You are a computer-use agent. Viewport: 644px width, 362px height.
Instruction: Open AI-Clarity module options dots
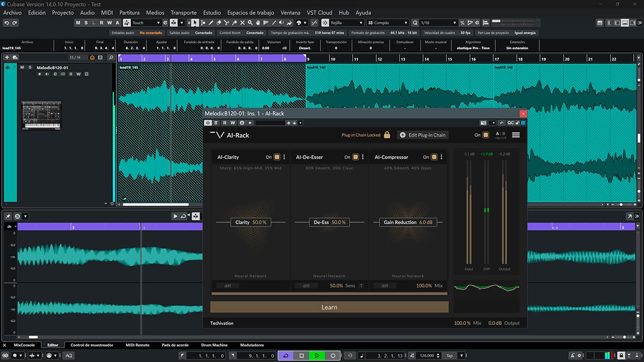(x=284, y=157)
